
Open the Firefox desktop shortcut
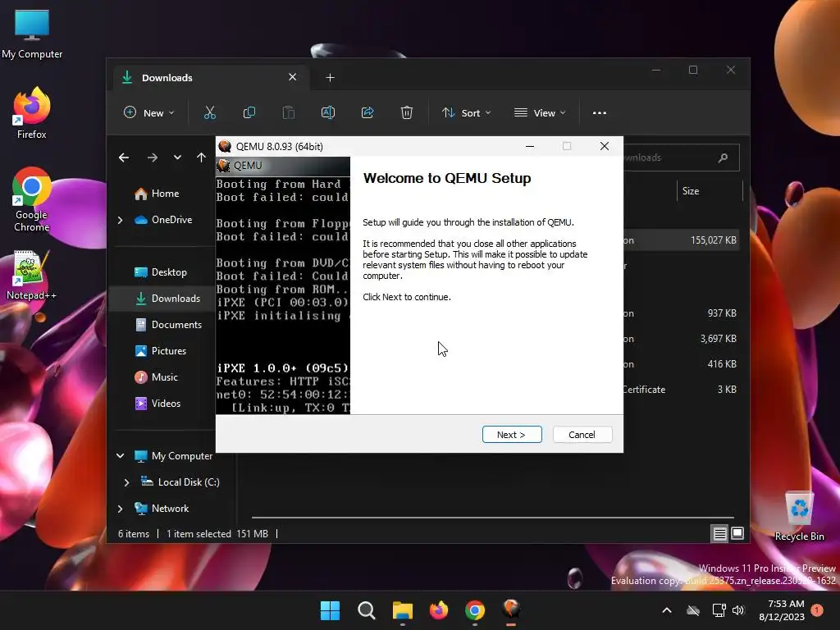point(32,113)
